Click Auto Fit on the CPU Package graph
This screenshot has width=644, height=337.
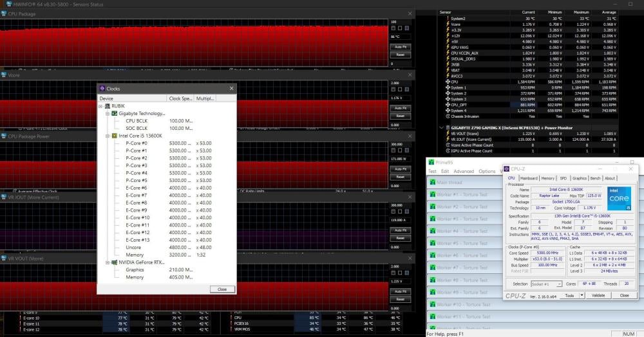pos(400,47)
